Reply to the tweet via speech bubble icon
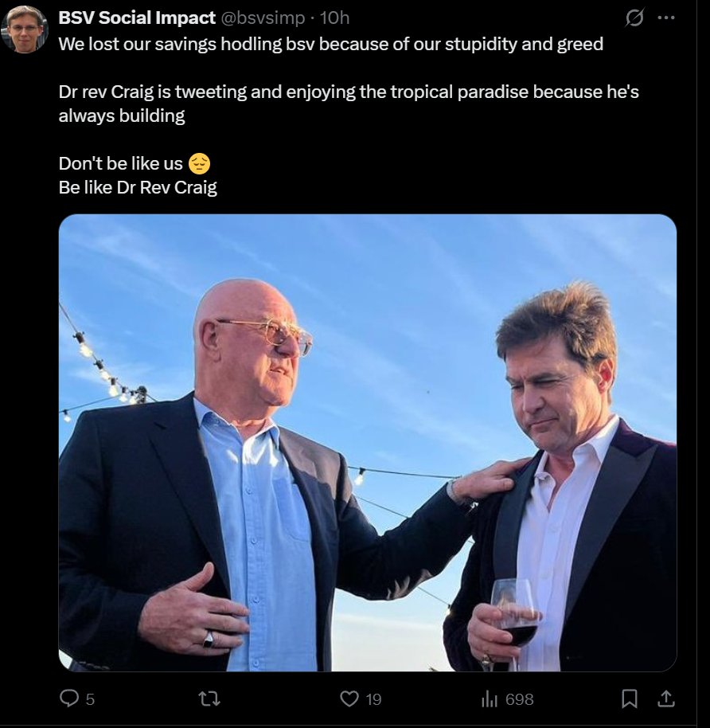 coord(69,699)
